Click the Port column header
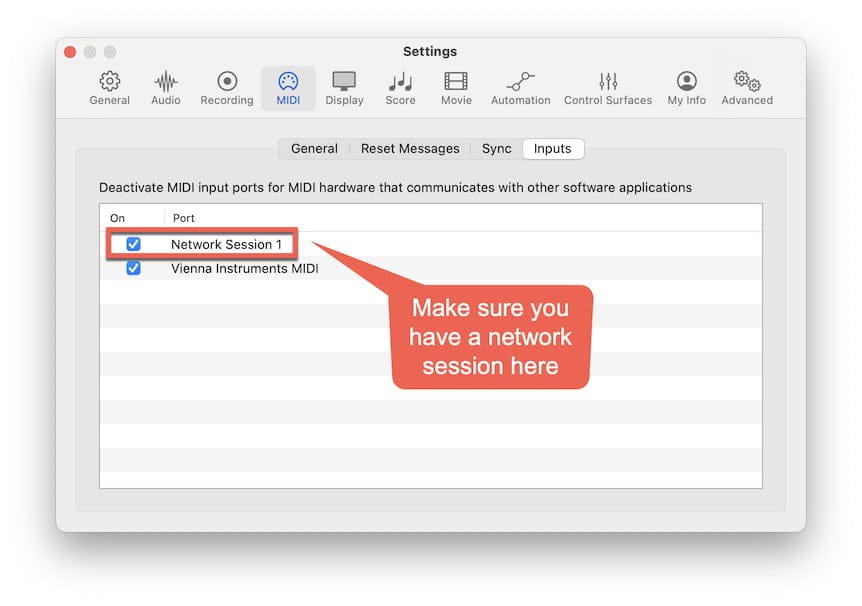Screen dimensions: 862x606 point(184,218)
